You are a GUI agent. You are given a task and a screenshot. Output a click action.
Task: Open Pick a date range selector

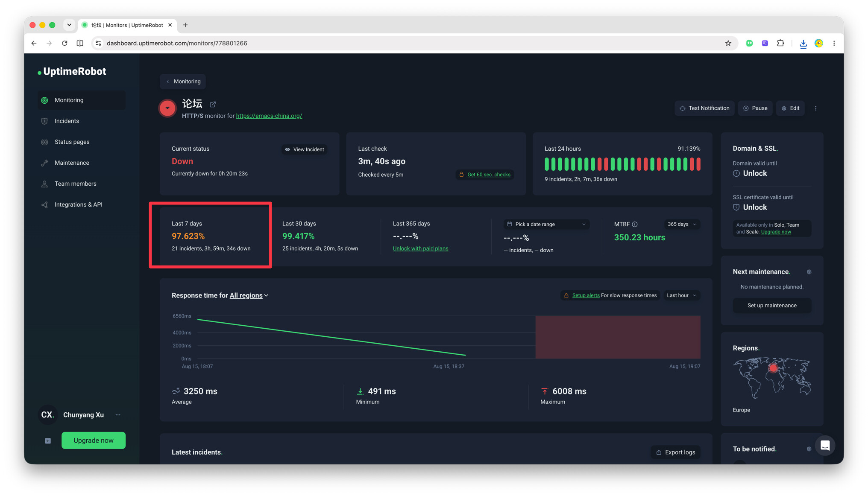click(x=546, y=225)
